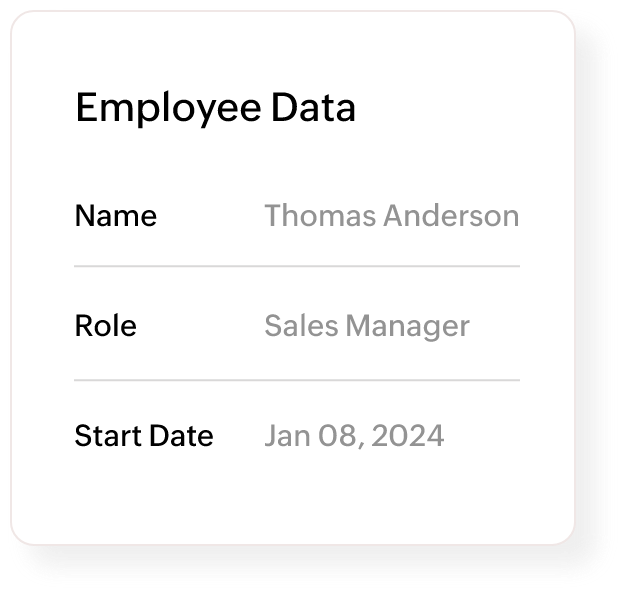Click the Sales Manager role value

366,326
